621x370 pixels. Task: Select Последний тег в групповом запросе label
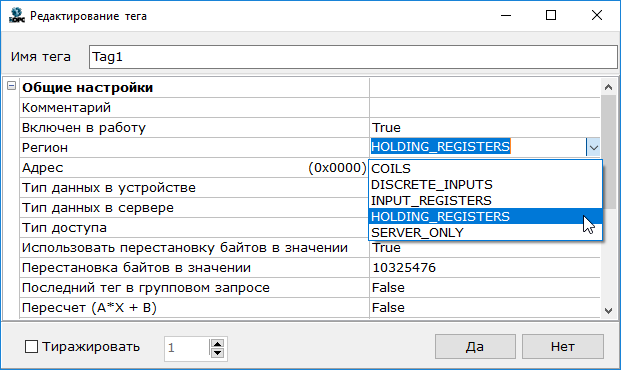(146, 288)
